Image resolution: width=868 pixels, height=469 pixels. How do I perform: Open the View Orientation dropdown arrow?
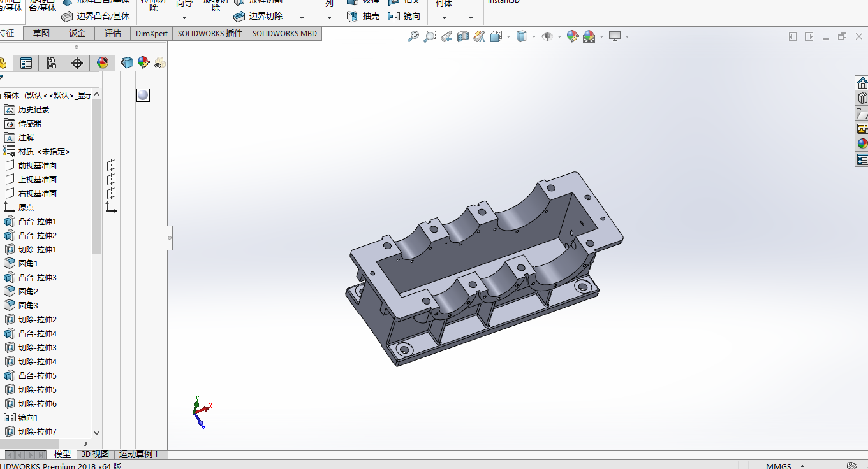coord(508,37)
